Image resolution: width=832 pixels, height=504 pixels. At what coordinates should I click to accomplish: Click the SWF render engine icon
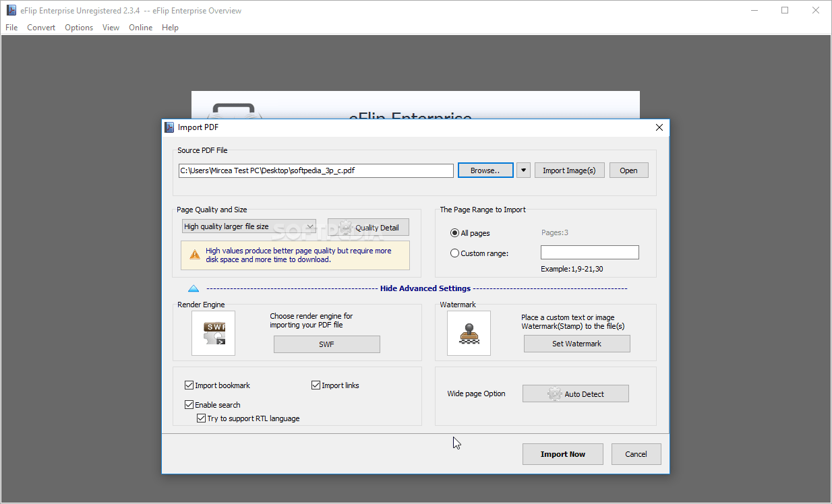coord(214,333)
